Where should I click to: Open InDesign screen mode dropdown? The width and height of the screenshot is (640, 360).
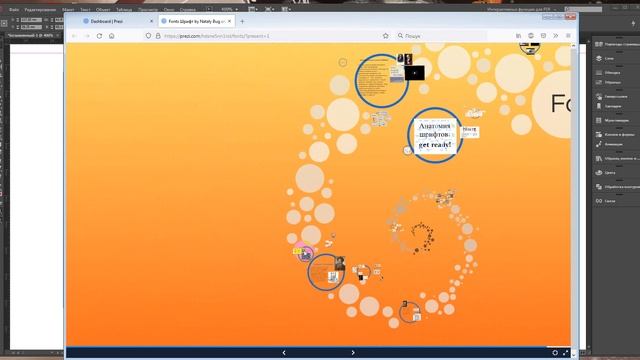pyautogui.click(x=269, y=9)
